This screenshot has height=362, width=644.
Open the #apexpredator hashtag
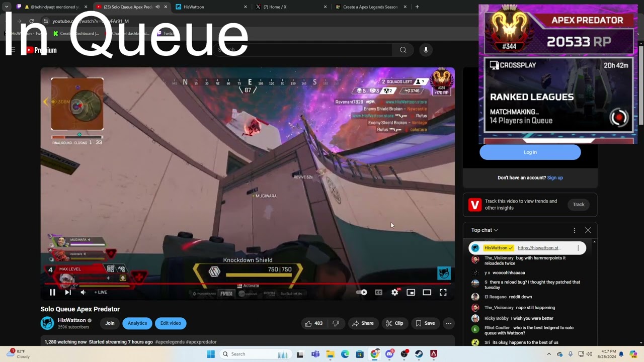201,342
